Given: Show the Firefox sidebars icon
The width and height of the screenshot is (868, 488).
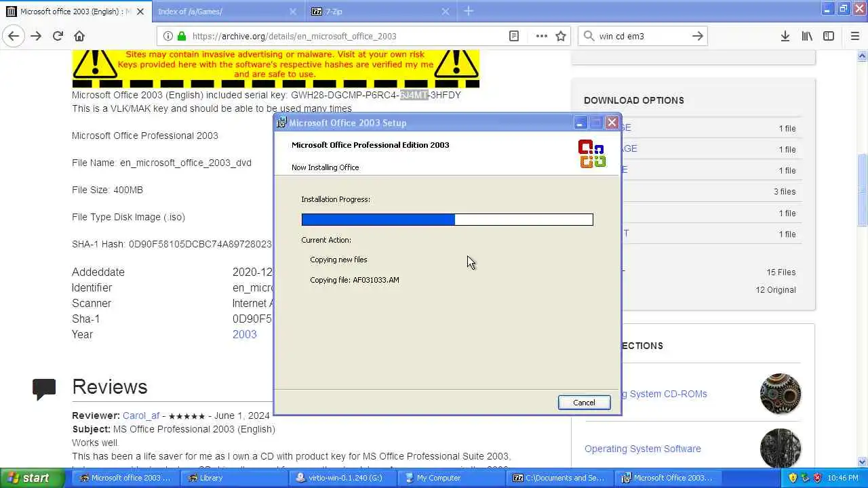Looking at the screenshot, I should pos(829,36).
